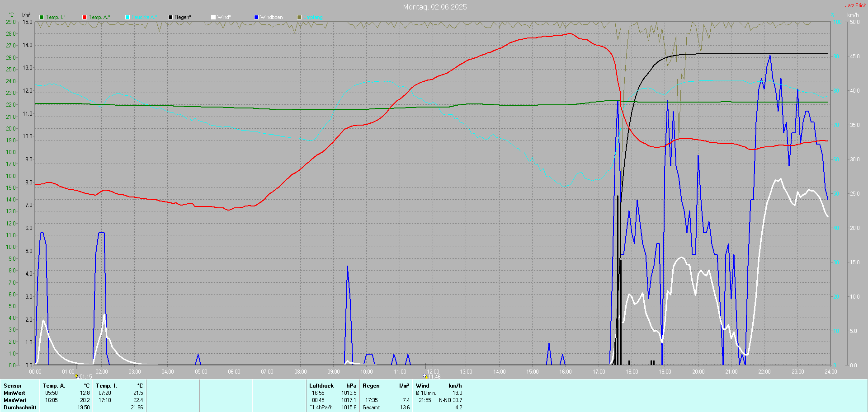Click the green Temp. I. legend square
The height and width of the screenshot is (412, 868).
[42, 17]
